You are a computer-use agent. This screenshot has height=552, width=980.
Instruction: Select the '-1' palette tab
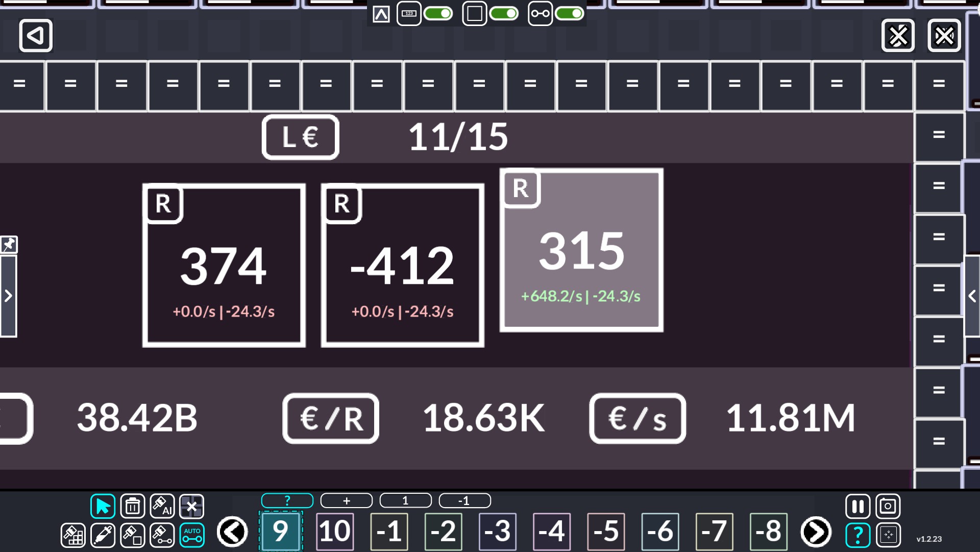point(464,501)
